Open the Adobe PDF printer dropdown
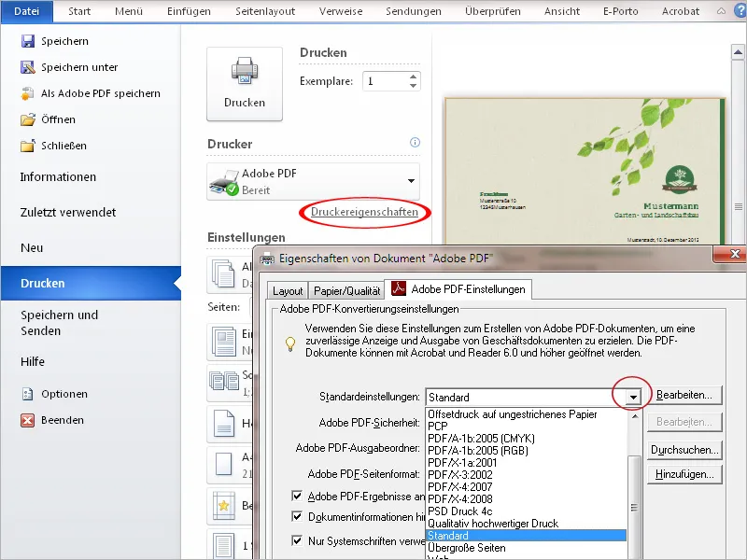 (411, 181)
